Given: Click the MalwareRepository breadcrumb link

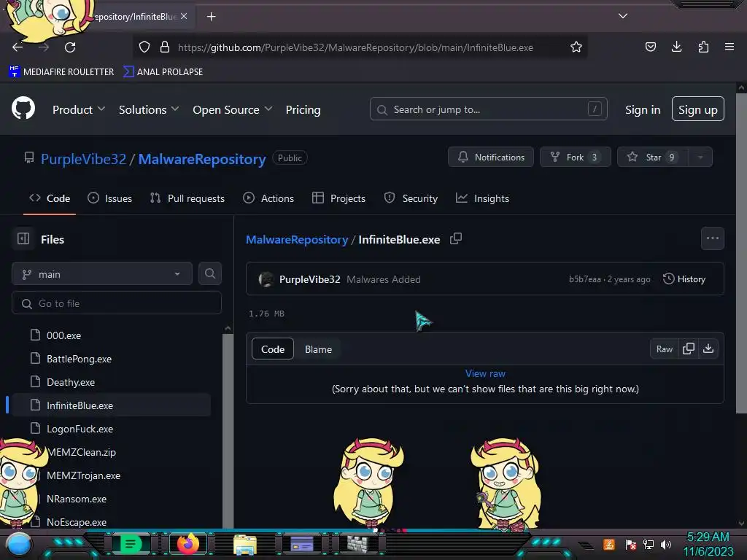Looking at the screenshot, I should coord(297,239).
